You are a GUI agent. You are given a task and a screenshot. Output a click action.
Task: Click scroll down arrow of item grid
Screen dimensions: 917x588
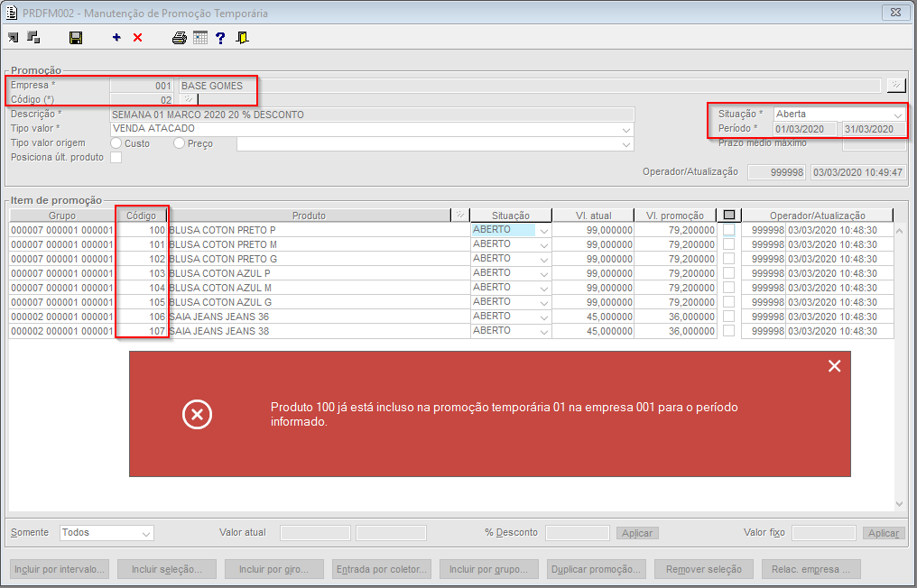click(900, 504)
